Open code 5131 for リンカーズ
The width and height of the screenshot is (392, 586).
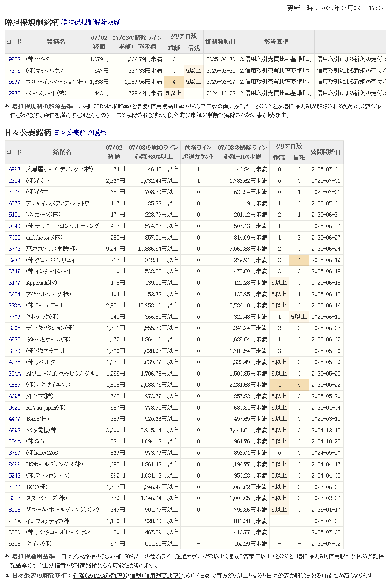14,215
